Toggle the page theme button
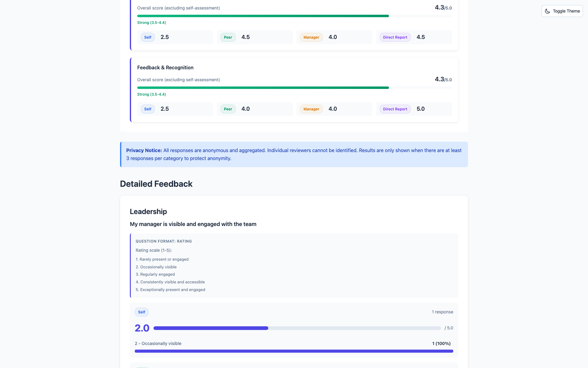The image size is (588, 368). click(562, 11)
